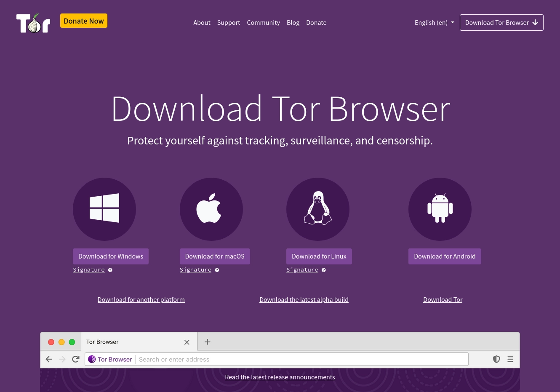The width and height of the screenshot is (560, 392).
Task: Click the Download Tor Browser heading text
Action: point(280,109)
